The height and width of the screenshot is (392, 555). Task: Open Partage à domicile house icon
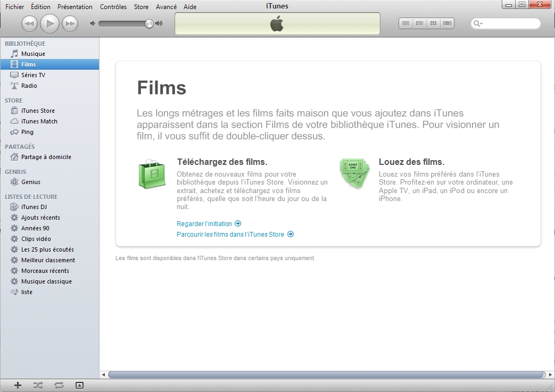click(x=14, y=157)
